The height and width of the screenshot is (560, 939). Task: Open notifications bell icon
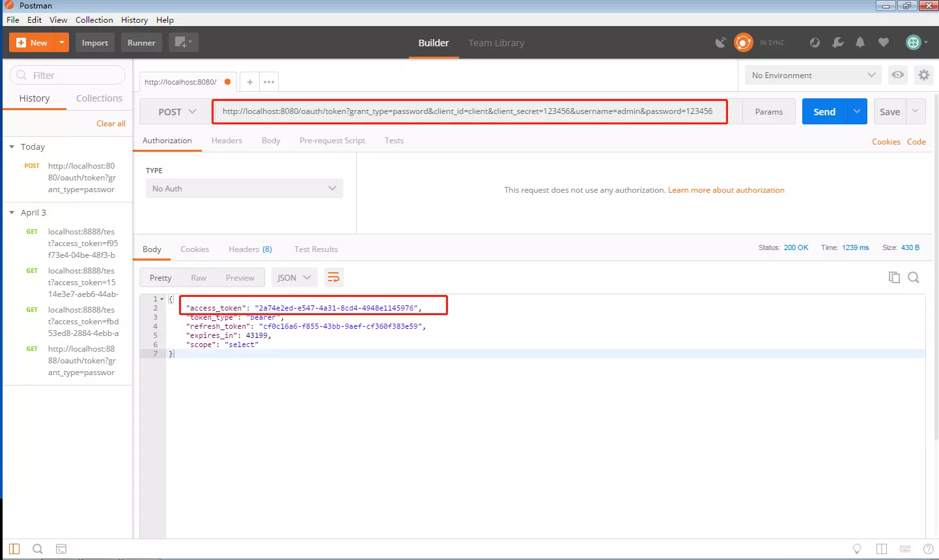click(860, 42)
